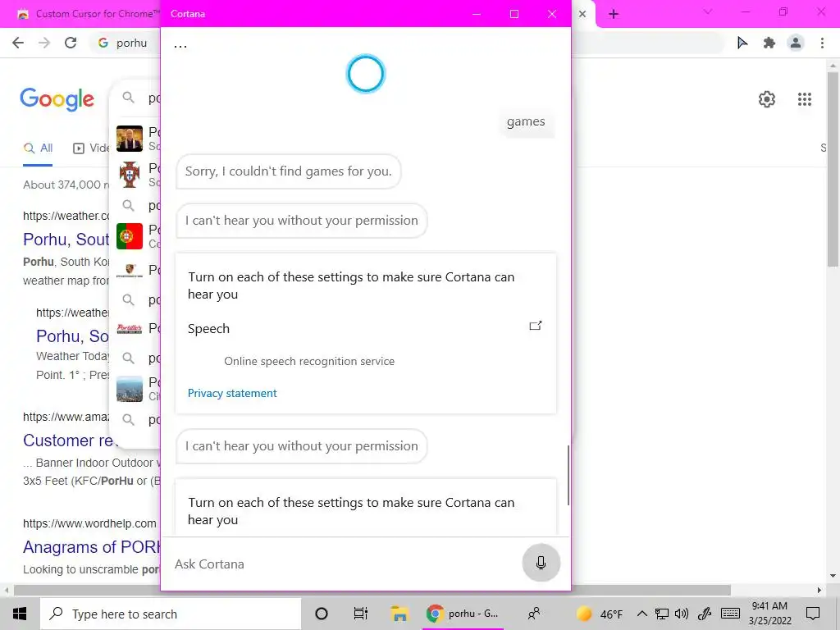Select the suggestion with man photo
This screenshot has width=840, height=630.
coord(130,139)
